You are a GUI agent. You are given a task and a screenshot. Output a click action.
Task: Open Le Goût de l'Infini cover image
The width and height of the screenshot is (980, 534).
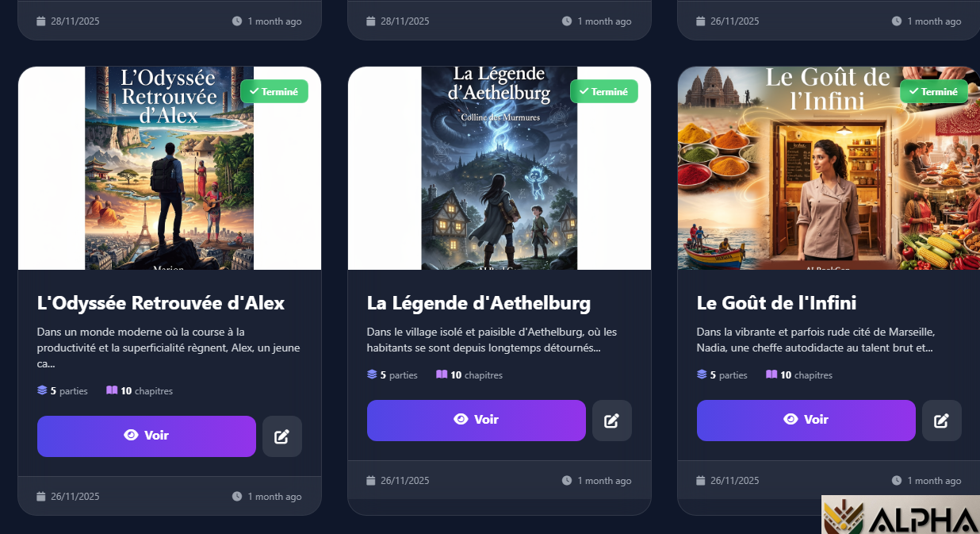pos(829,168)
